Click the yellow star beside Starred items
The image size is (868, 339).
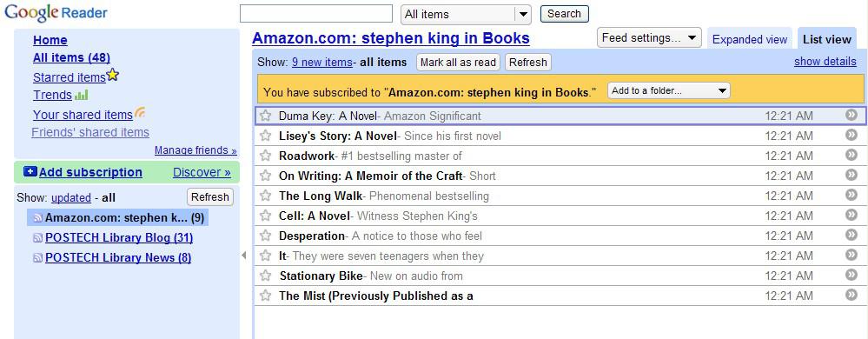coord(113,75)
